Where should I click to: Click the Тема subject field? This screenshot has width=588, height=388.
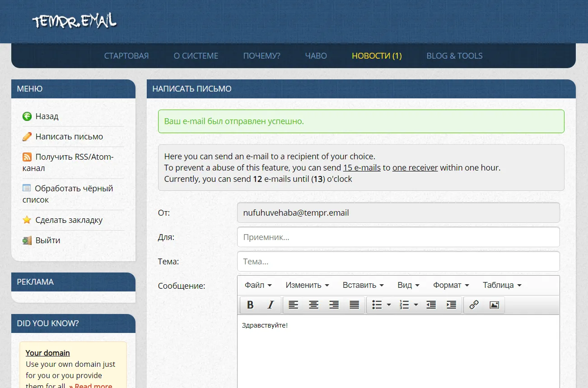(x=398, y=261)
